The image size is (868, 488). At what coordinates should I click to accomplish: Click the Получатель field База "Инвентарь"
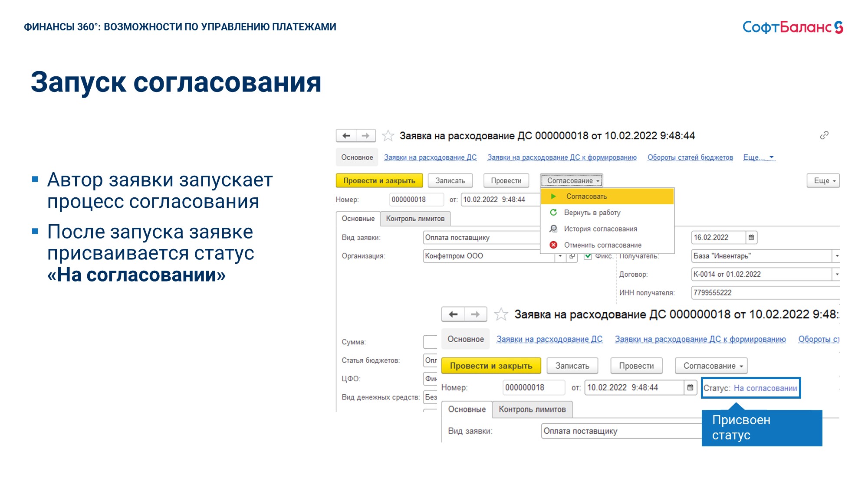(x=762, y=256)
